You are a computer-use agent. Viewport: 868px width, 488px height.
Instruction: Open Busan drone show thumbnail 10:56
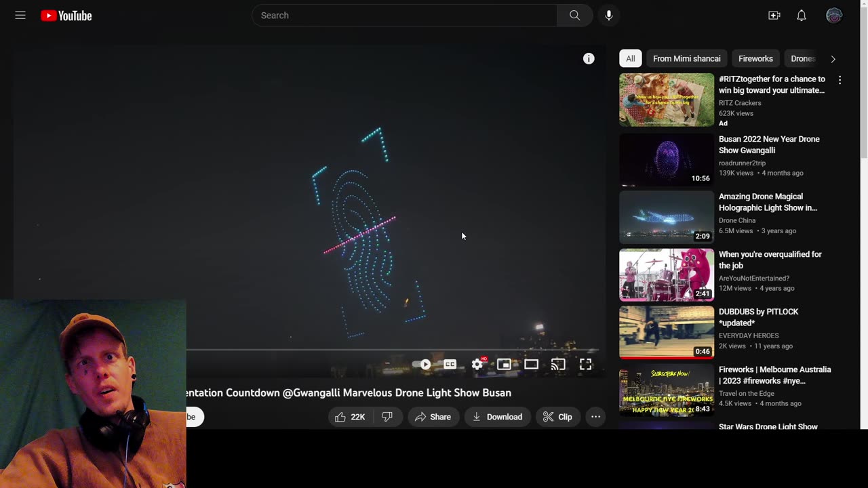pyautogui.click(x=667, y=159)
